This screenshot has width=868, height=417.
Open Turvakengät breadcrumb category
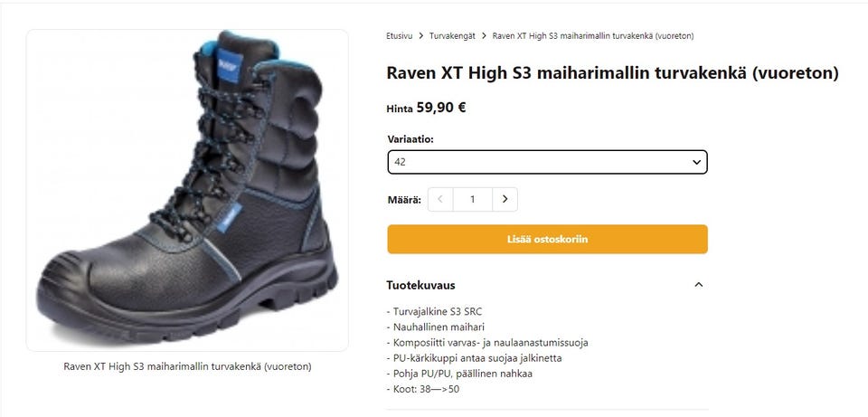[452, 36]
